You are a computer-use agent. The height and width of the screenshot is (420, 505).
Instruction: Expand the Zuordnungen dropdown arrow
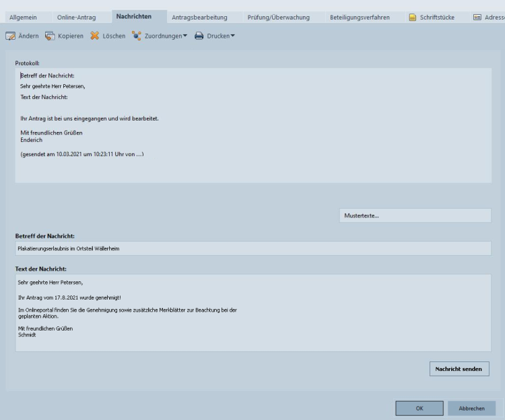coord(185,36)
